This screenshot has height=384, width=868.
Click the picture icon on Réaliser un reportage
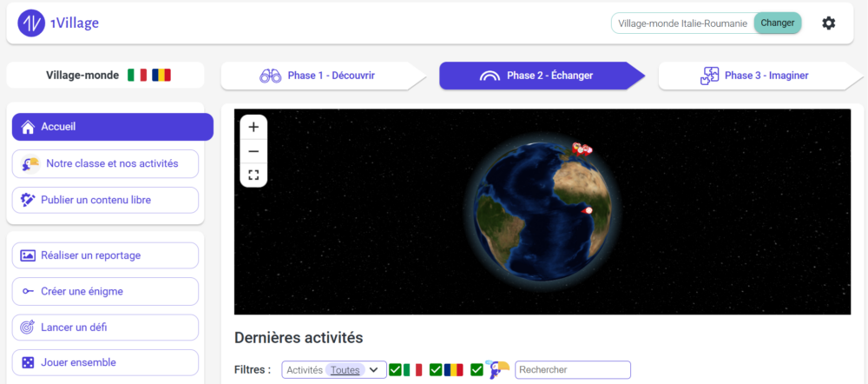pos(28,255)
